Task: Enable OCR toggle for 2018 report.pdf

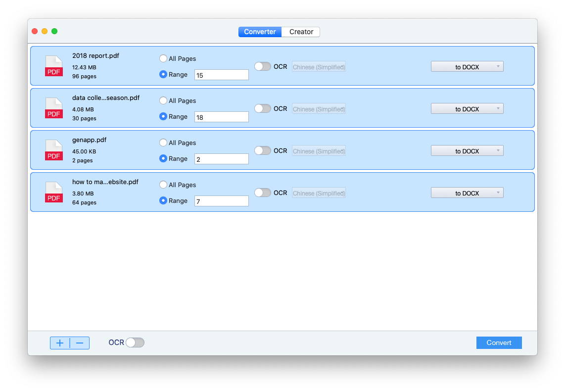Action: pyautogui.click(x=263, y=66)
